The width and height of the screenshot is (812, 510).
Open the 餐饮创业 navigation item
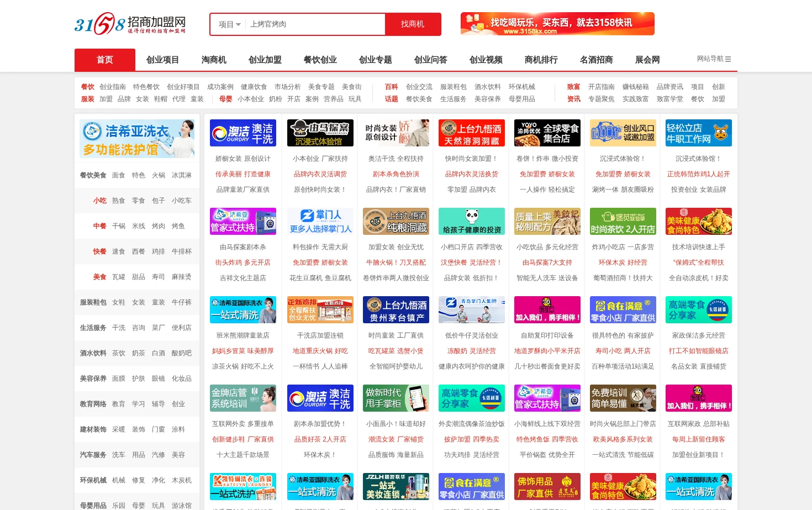coord(320,60)
